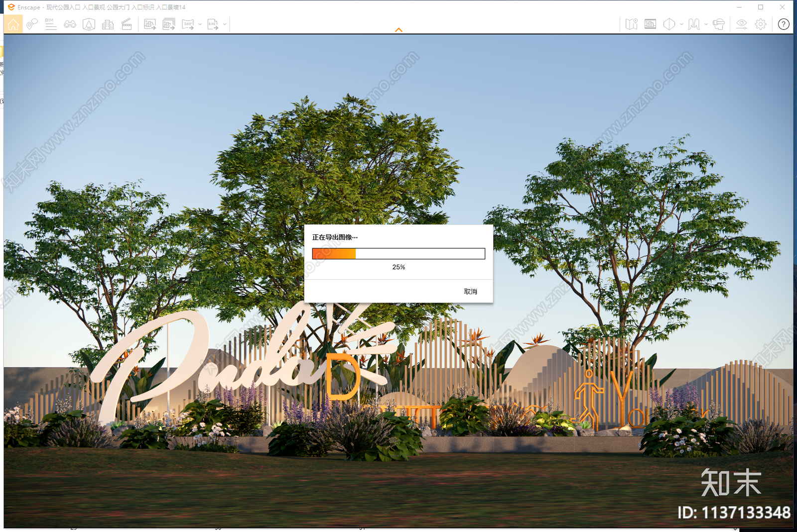797x532 pixels.
Task: Open the mini map icon
Action: click(x=631, y=24)
